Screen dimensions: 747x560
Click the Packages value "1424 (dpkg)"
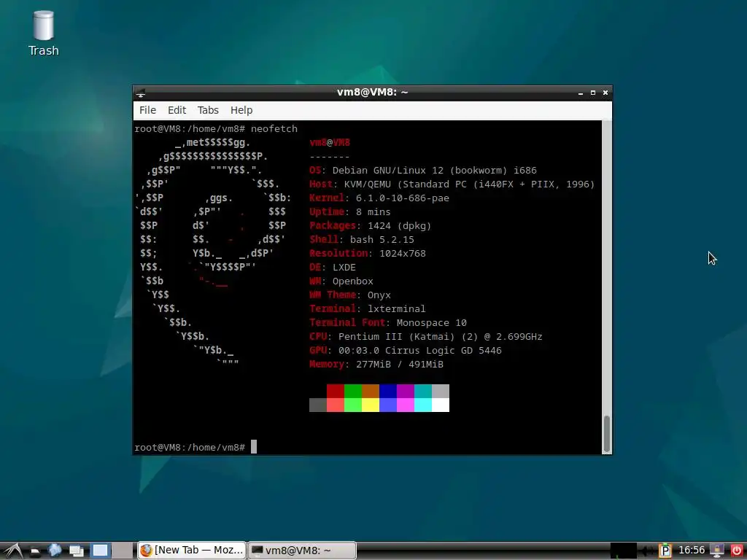399,226
